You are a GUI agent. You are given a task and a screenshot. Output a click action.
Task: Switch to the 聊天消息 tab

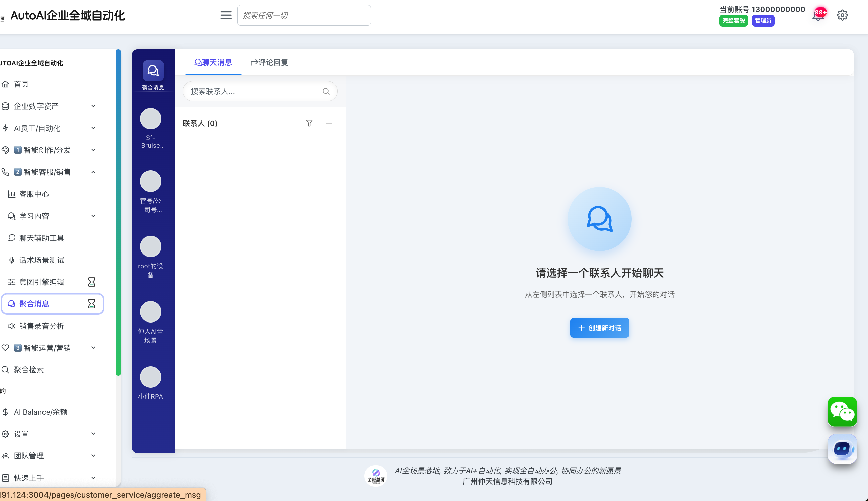pos(213,62)
